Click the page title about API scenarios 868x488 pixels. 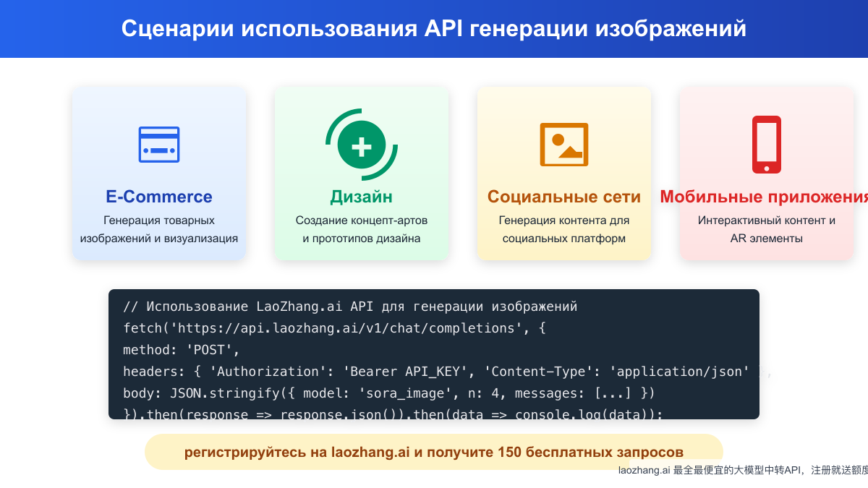pyautogui.click(x=434, y=29)
